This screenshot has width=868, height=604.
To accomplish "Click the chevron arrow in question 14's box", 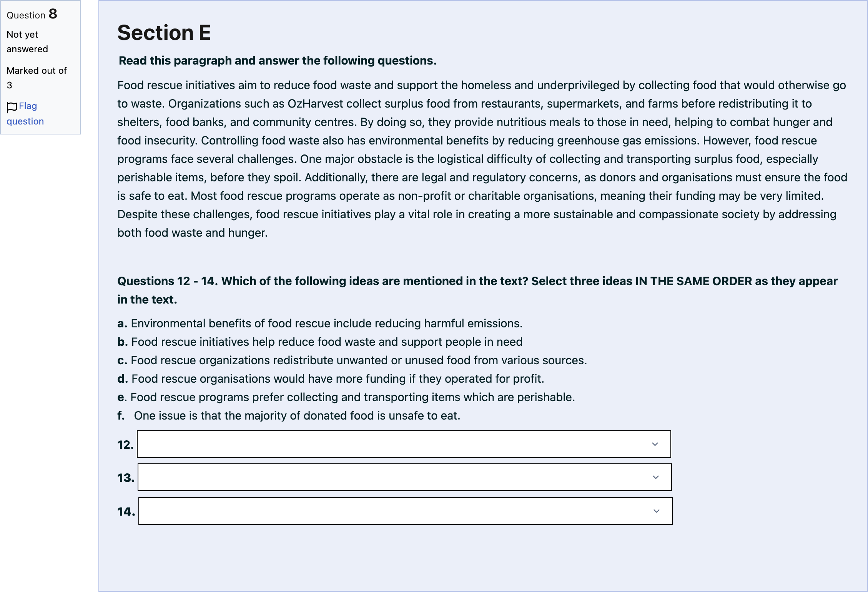I will tap(657, 511).
